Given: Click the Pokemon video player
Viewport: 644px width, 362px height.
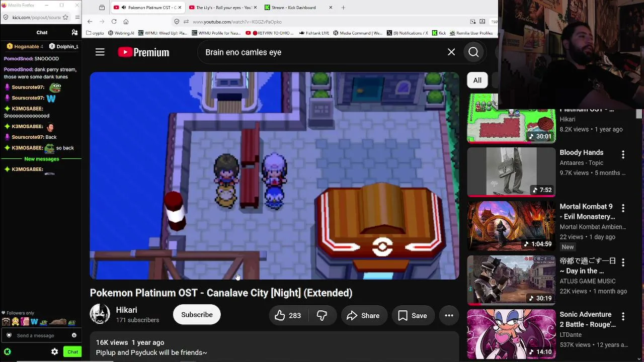Looking at the screenshot, I should coord(274,175).
